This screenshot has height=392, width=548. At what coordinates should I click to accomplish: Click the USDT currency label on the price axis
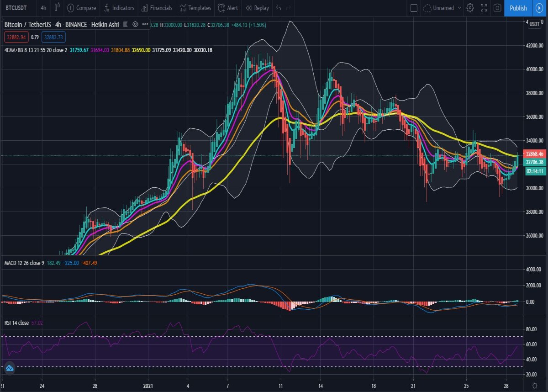pos(534,25)
